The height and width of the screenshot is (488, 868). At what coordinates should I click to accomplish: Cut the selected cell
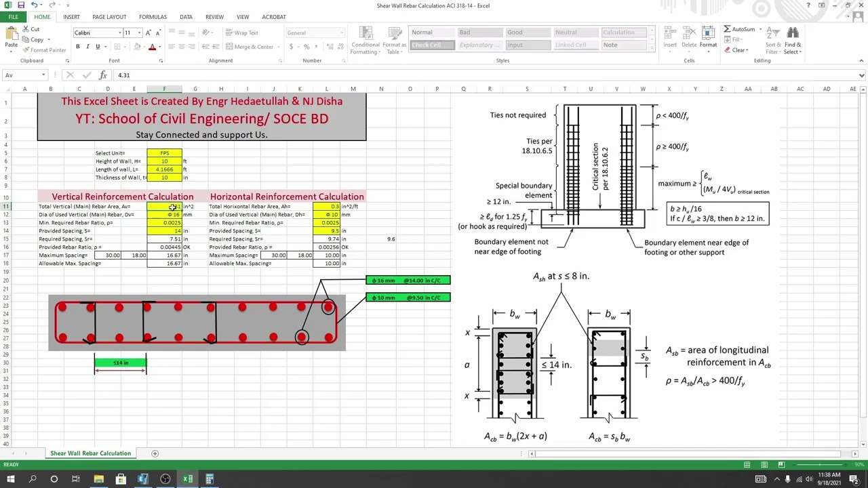[31, 29]
